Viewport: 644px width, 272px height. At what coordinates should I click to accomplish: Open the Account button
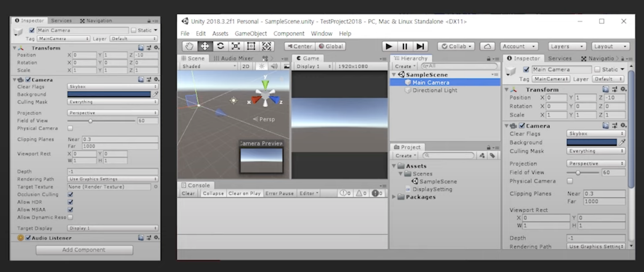pos(519,46)
